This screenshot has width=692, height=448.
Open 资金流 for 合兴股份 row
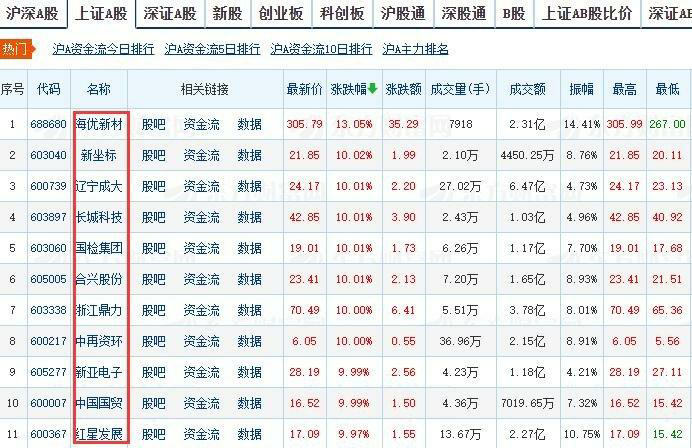tap(201, 279)
